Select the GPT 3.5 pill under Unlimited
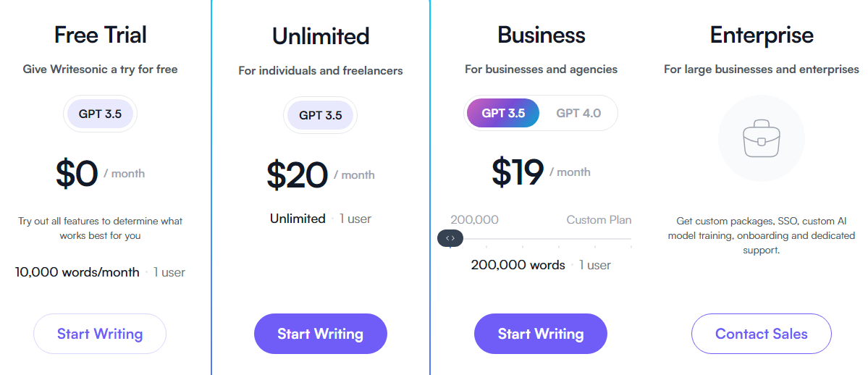868x375 pixels. [x=320, y=115]
